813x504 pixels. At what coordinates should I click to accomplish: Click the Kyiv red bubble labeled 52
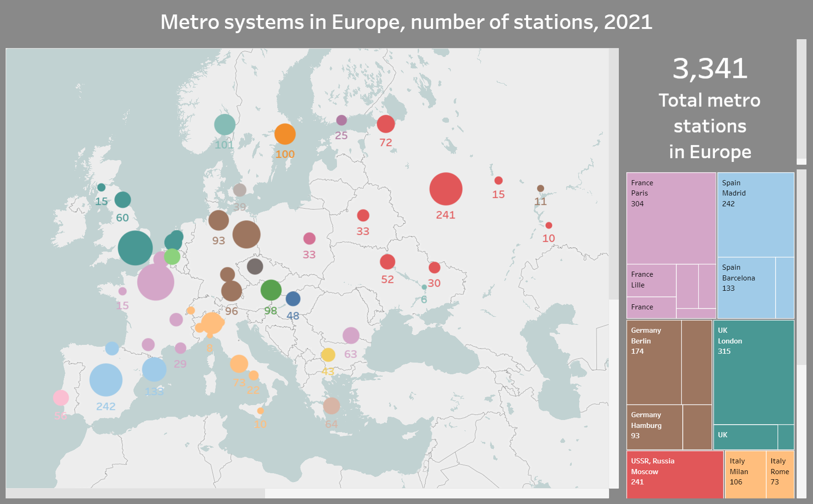[387, 262]
